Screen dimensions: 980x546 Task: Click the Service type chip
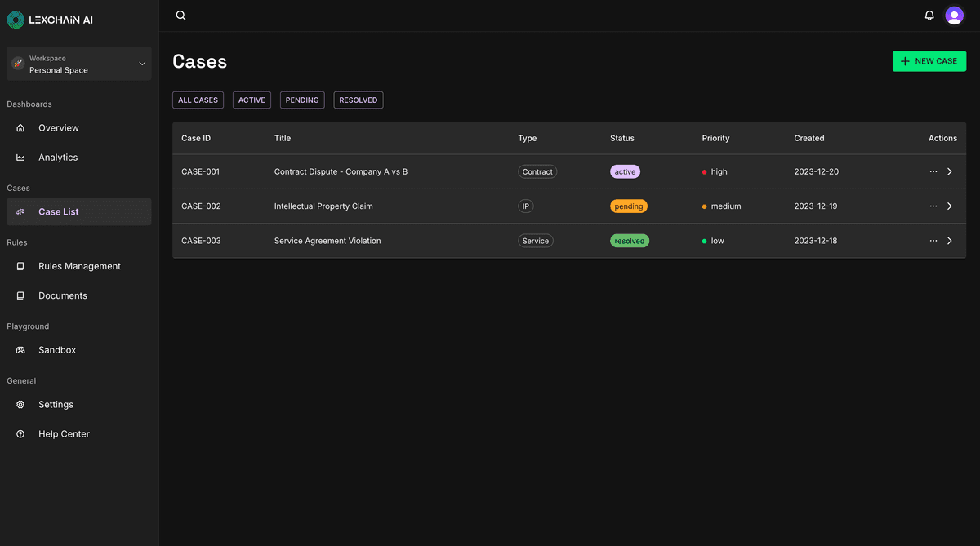point(536,241)
